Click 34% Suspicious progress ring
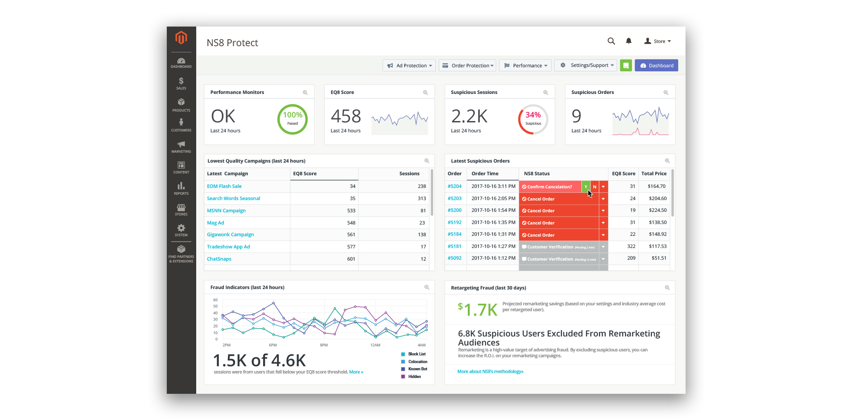 533,119
